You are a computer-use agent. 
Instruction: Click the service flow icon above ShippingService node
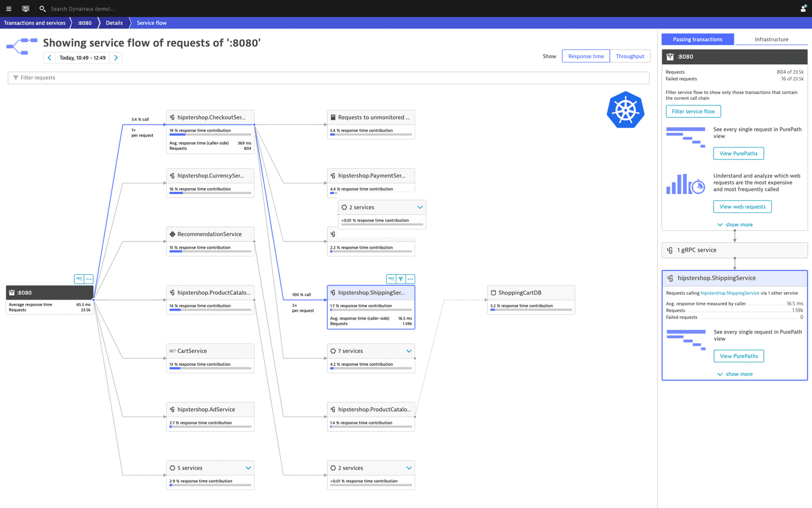click(x=391, y=279)
